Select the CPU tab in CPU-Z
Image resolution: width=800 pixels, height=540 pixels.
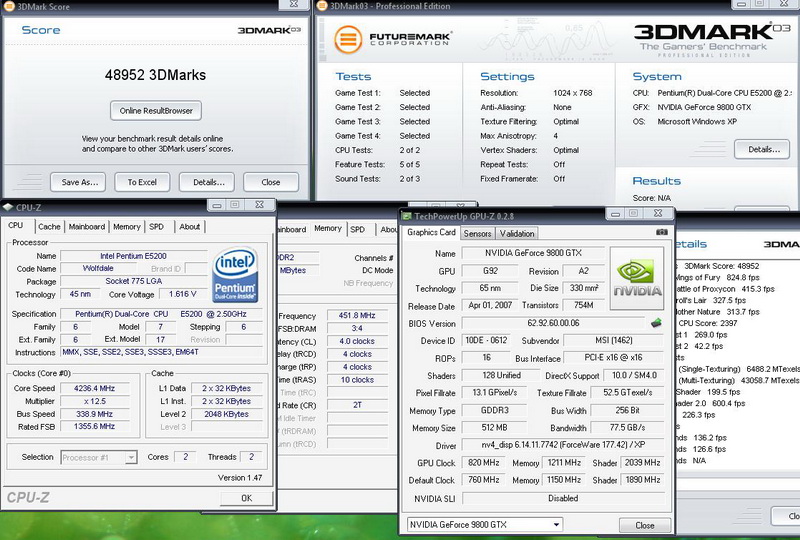15,225
